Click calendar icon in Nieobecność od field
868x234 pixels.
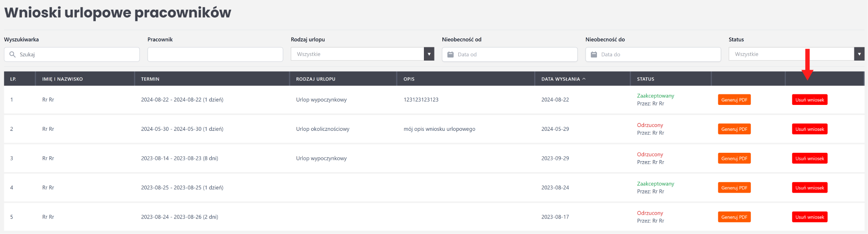pos(450,54)
